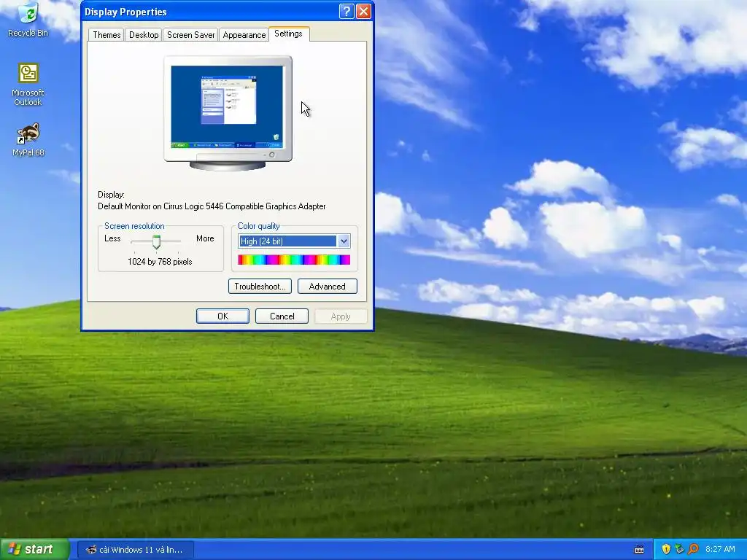Open the yellow security shield tray icon
This screenshot has width=747, height=560.
pyautogui.click(x=666, y=549)
